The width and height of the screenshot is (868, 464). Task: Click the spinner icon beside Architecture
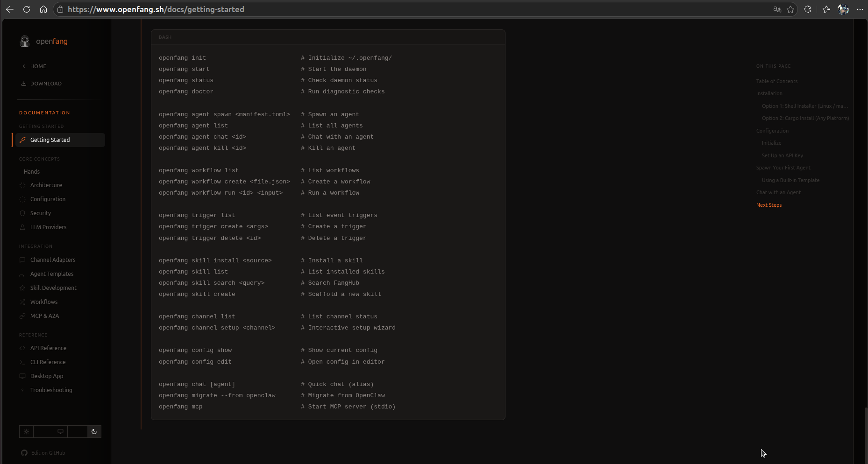point(22,185)
